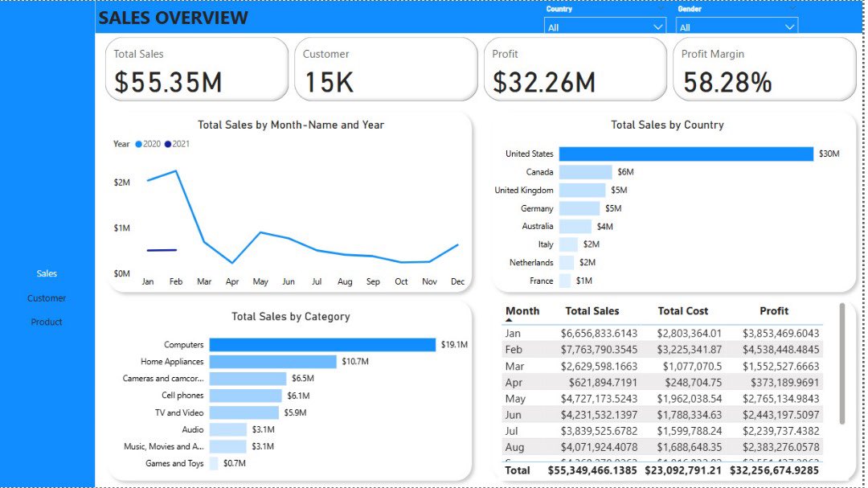Select the May row in table
The image size is (868, 488).
tap(662, 398)
